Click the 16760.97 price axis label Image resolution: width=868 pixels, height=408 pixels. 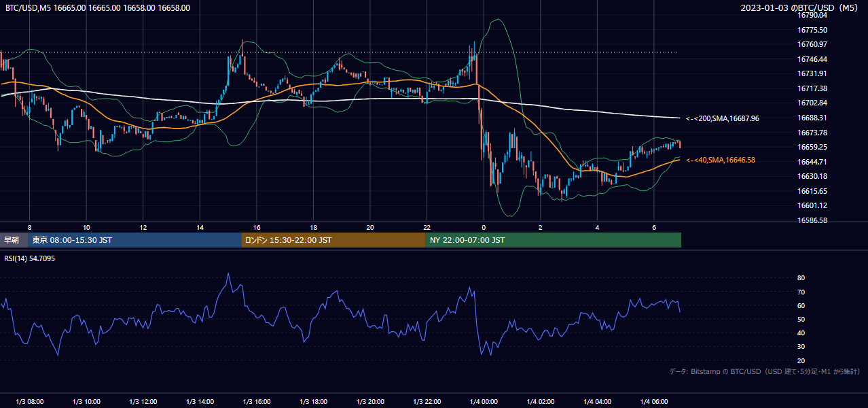point(812,44)
